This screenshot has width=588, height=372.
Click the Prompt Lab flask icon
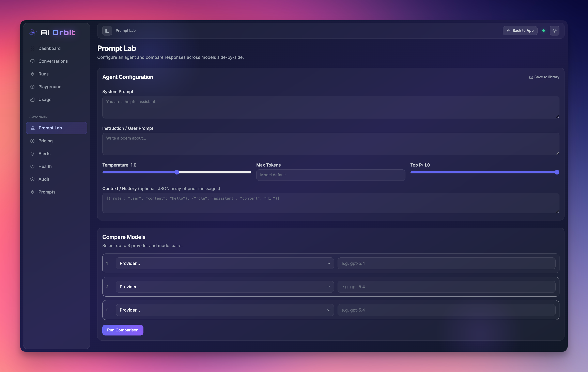32,128
